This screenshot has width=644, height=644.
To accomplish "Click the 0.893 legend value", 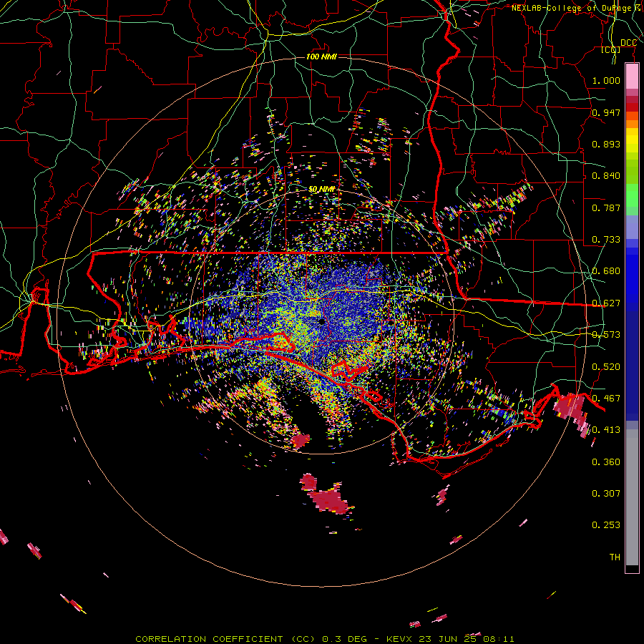I will point(606,144).
